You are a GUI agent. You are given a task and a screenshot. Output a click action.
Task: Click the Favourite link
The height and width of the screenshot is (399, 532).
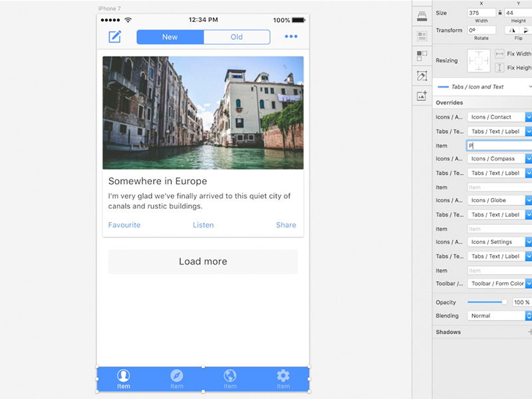[x=124, y=225]
